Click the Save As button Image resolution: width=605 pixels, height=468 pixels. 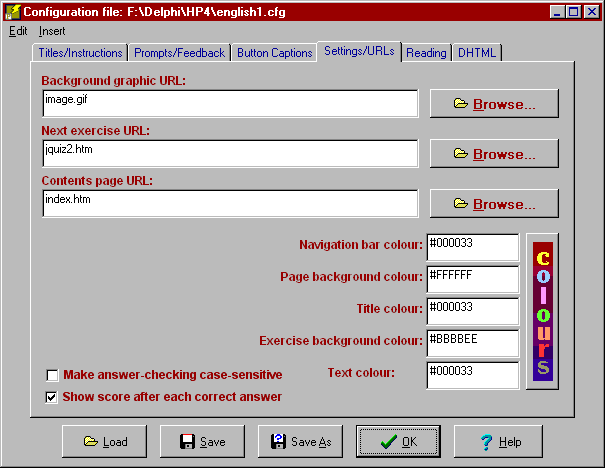coord(300,441)
